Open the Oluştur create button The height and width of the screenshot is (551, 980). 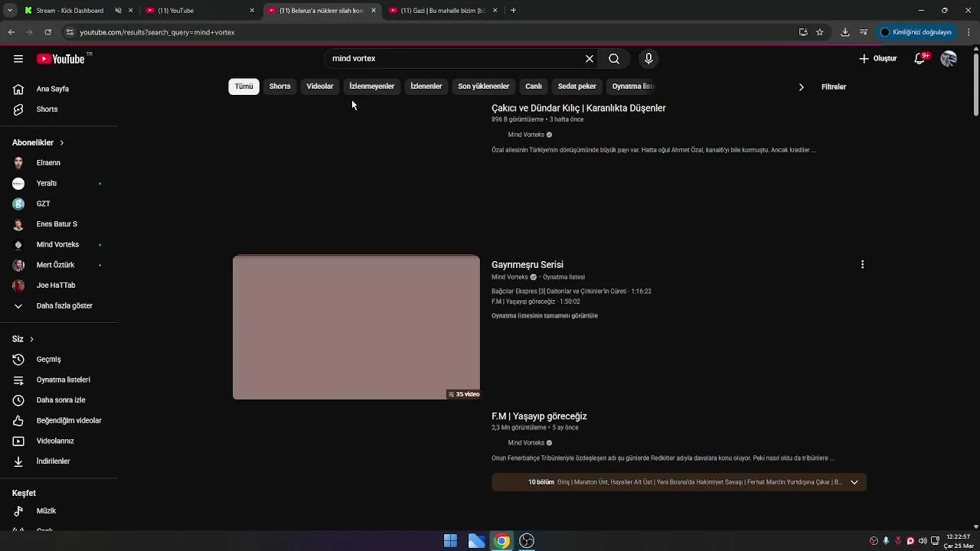point(878,59)
